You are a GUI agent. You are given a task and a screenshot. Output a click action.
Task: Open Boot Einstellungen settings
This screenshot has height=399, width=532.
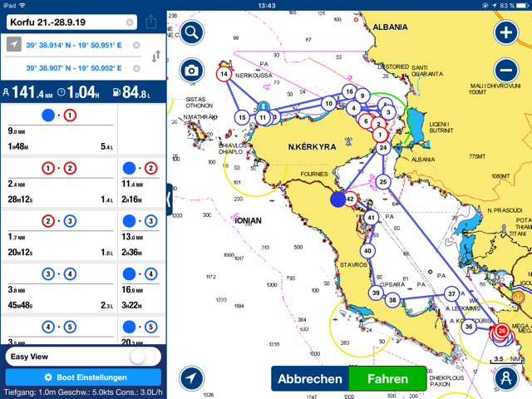[83, 377]
